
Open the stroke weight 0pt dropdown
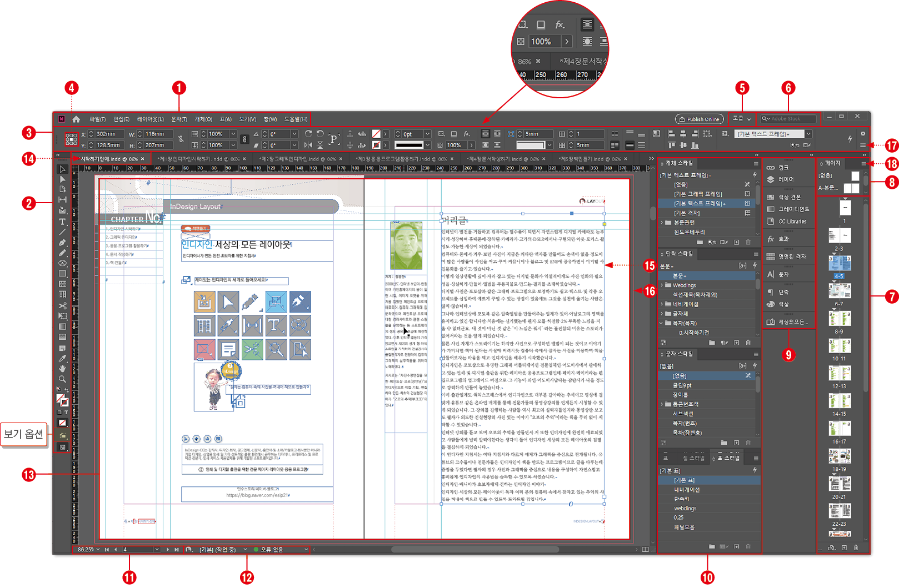pyautogui.click(x=427, y=134)
